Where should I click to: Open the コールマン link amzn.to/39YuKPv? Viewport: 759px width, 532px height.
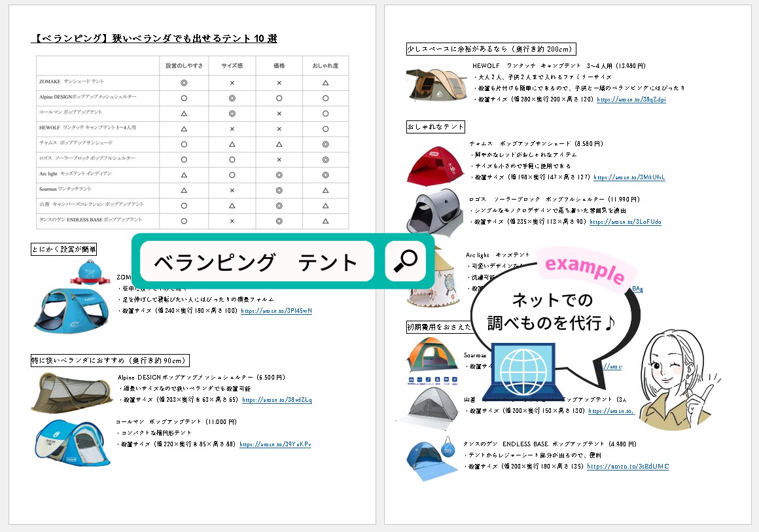coord(275,444)
